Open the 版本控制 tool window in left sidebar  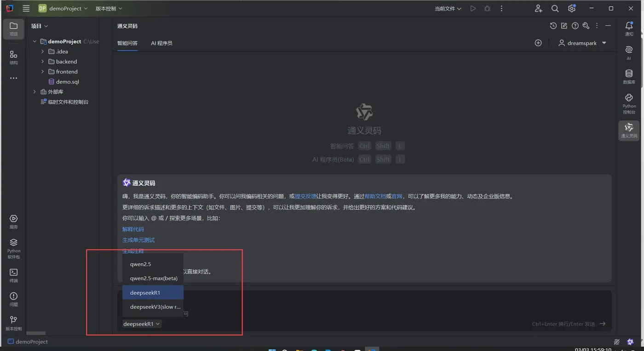point(14,323)
